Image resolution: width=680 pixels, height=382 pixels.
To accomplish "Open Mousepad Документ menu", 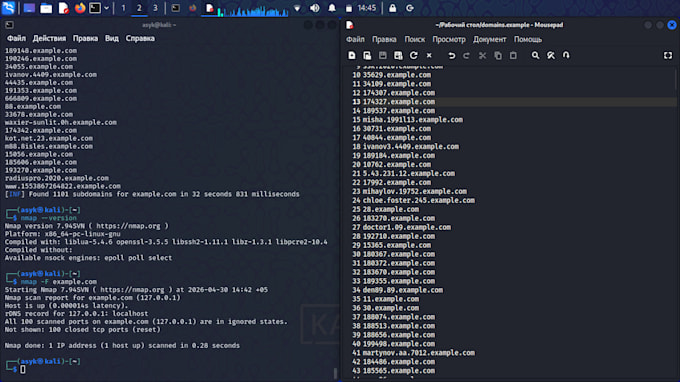I will click(x=490, y=39).
